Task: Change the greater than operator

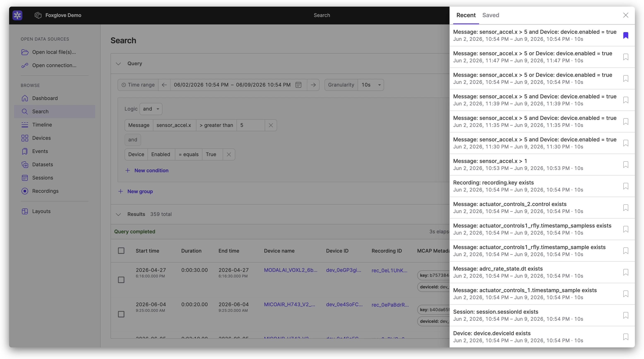Action: [x=216, y=125]
